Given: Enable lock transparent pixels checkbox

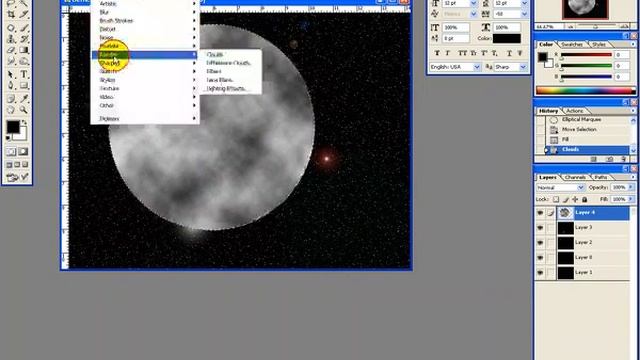Looking at the screenshot, I should 556,200.
